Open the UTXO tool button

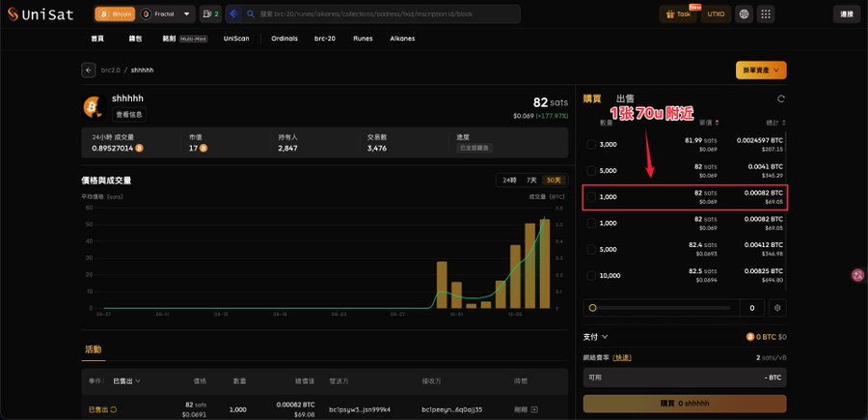tap(716, 14)
